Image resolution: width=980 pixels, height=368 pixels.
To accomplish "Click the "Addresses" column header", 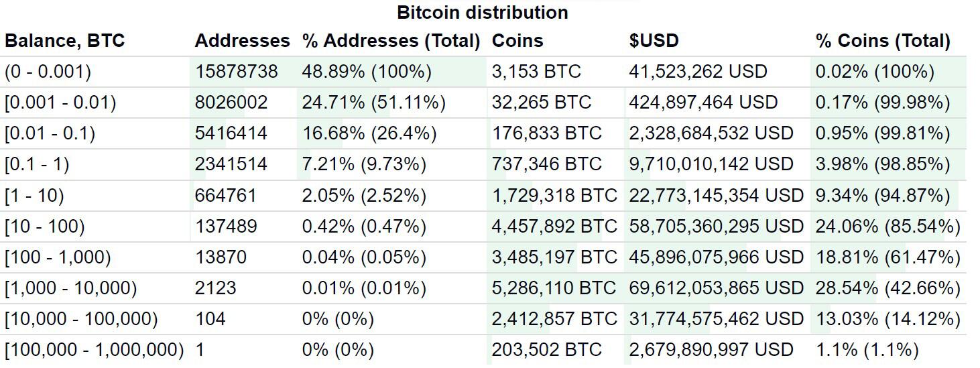I will click(242, 41).
